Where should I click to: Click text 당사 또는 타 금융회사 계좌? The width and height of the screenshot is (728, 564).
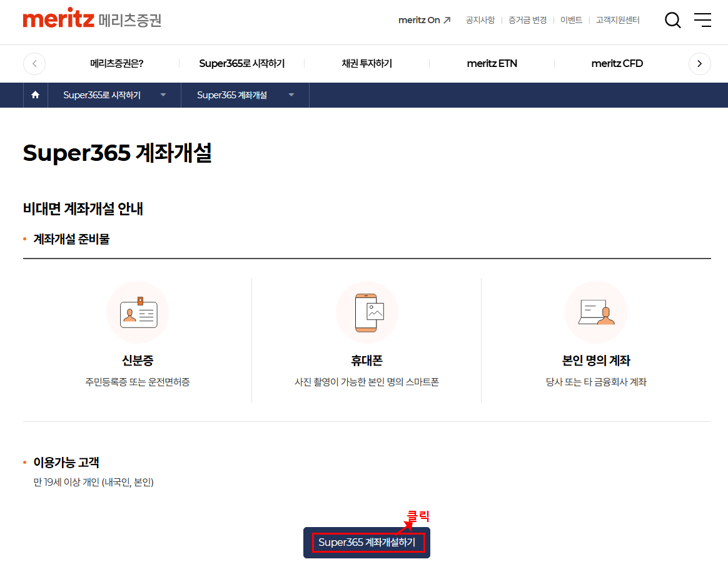pyautogui.click(x=596, y=382)
